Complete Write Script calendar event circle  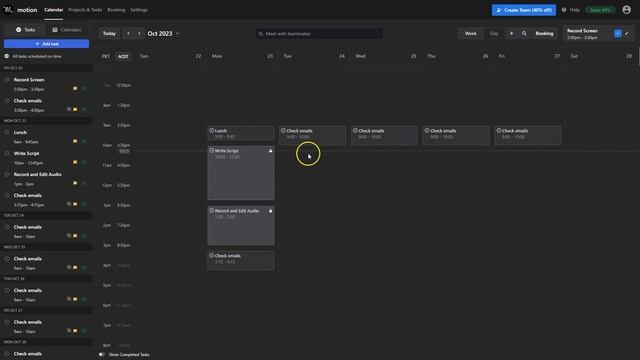(211, 151)
